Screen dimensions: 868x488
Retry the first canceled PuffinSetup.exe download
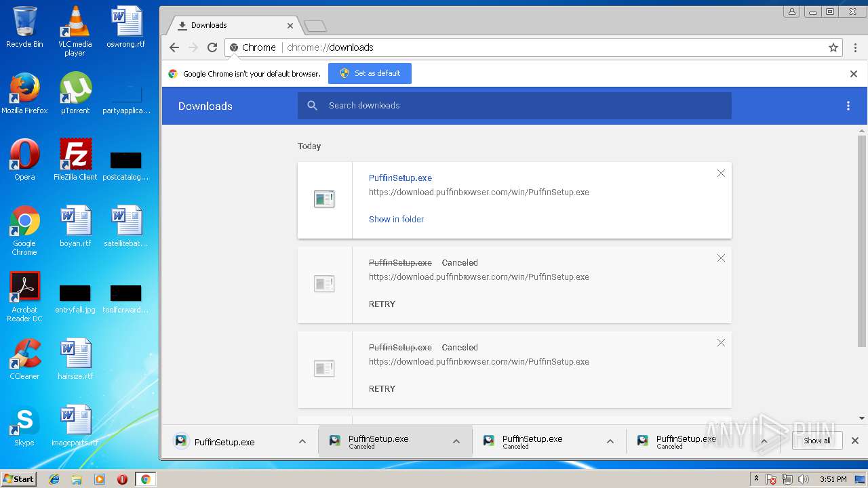382,304
